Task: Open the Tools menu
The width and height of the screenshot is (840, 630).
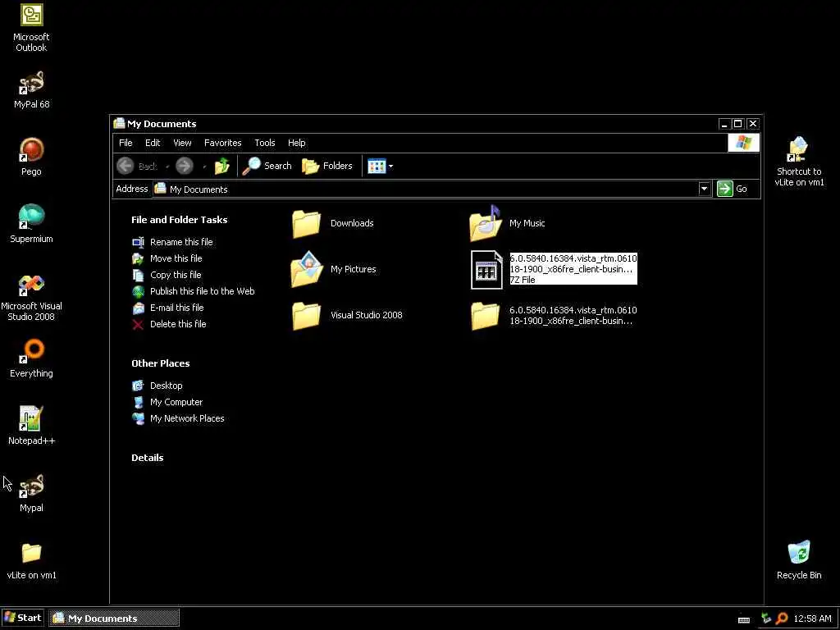Action: tap(265, 143)
